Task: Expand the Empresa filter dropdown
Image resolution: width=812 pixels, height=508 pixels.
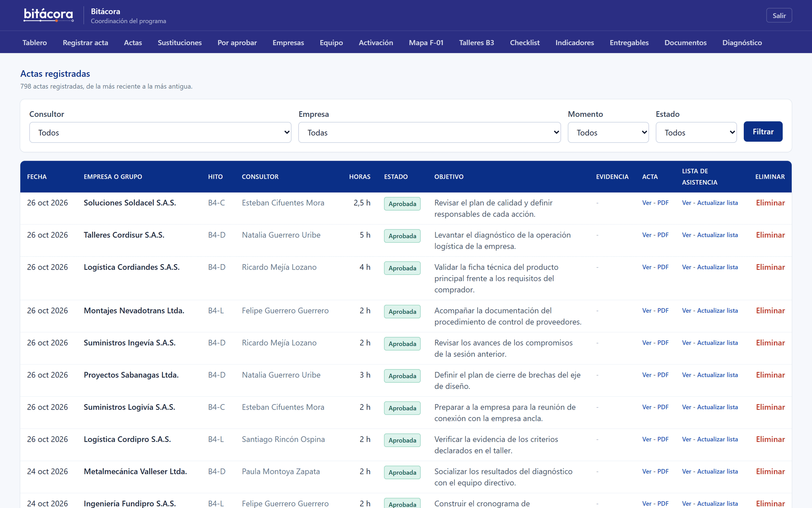Action: pyautogui.click(x=429, y=132)
